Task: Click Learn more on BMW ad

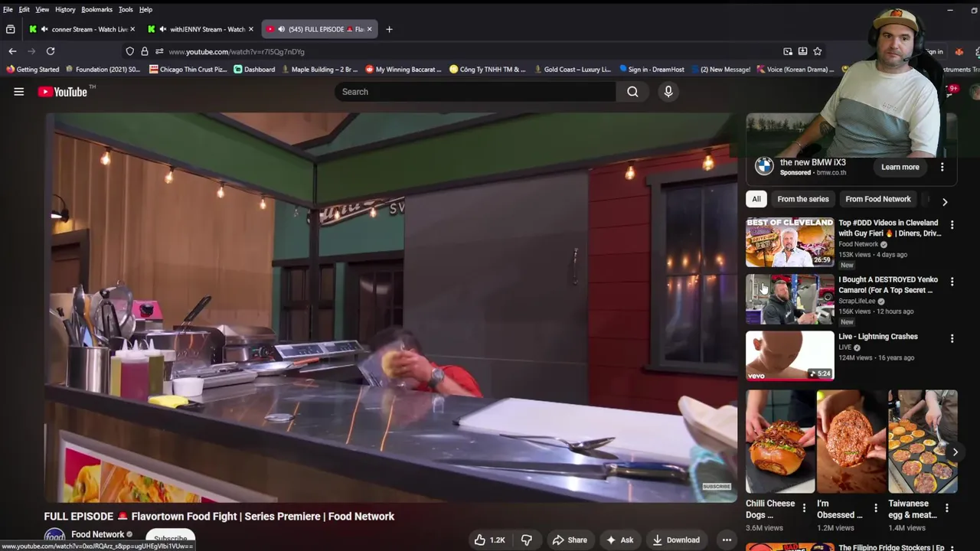Action: (900, 167)
